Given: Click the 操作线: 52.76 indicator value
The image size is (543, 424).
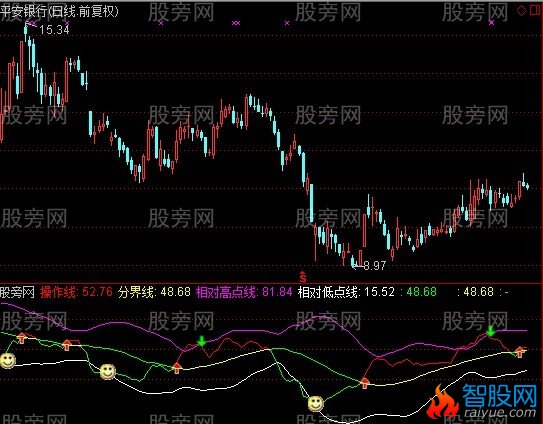Looking at the screenshot, I should click(x=77, y=292).
